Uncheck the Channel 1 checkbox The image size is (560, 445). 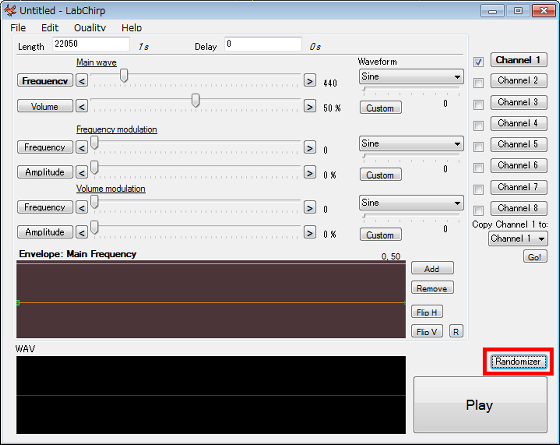(478, 62)
